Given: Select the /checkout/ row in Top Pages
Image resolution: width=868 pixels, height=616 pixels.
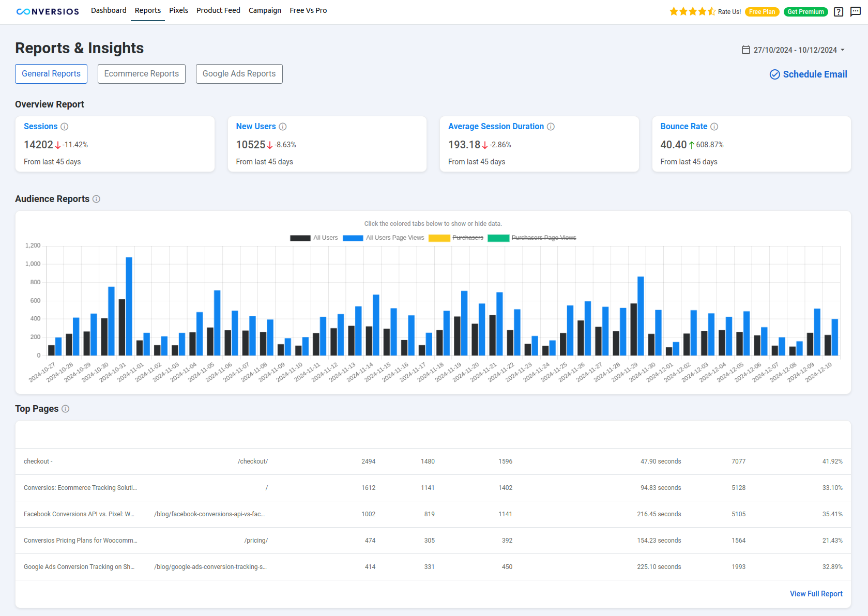Looking at the screenshot, I should pyautogui.click(x=253, y=461).
